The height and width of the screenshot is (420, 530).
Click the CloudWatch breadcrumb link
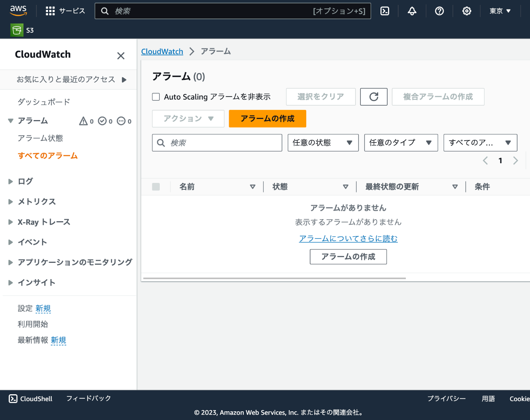tap(162, 52)
